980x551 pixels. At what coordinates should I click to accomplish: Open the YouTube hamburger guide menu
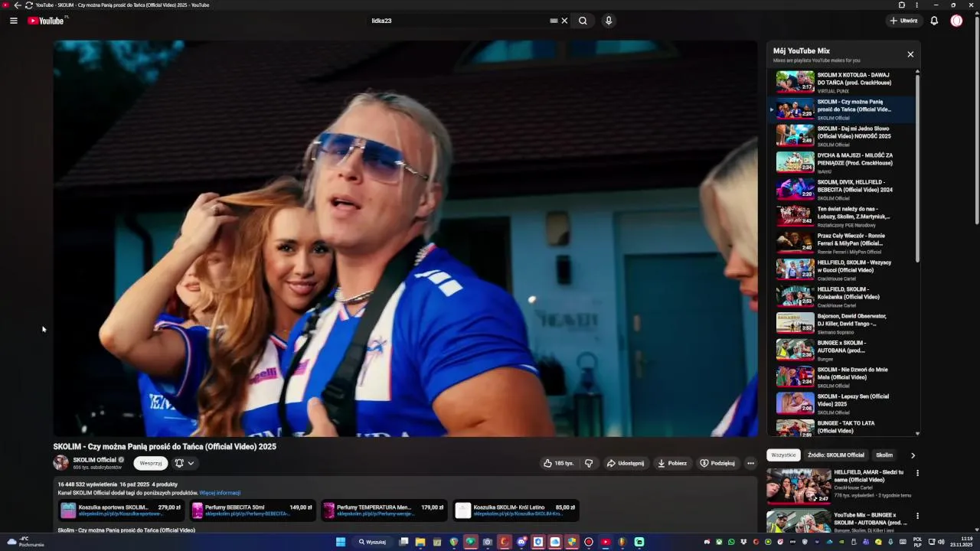pyautogui.click(x=14, y=21)
